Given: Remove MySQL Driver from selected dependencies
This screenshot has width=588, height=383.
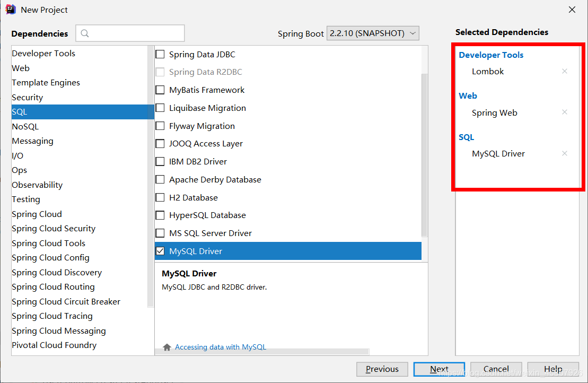Looking at the screenshot, I should pyautogui.click(x=564, y=153).
